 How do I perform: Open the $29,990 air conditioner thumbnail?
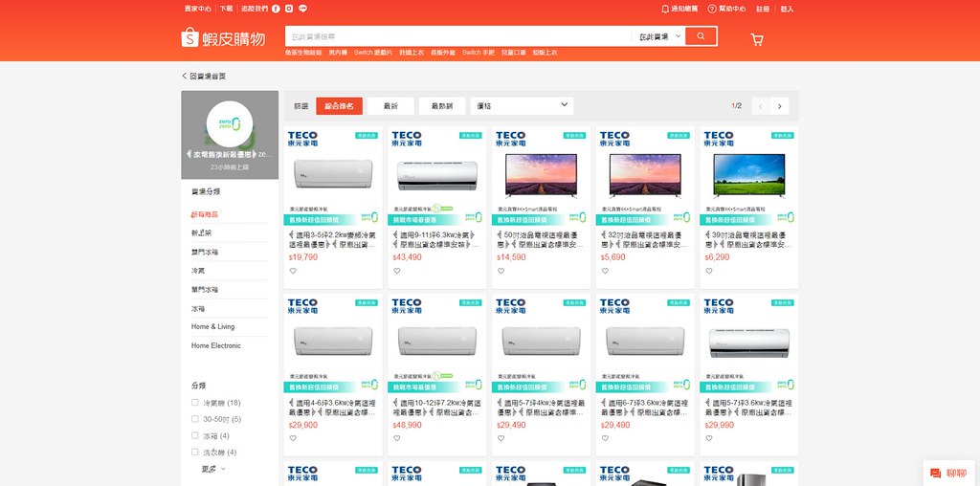click(x=748, y=342)
